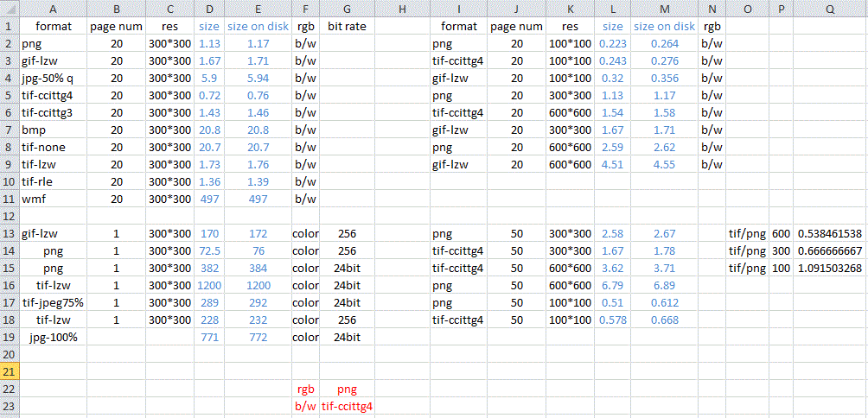Select the 'bit rate' header cell

pyautogui.click(x=347, y=26)
